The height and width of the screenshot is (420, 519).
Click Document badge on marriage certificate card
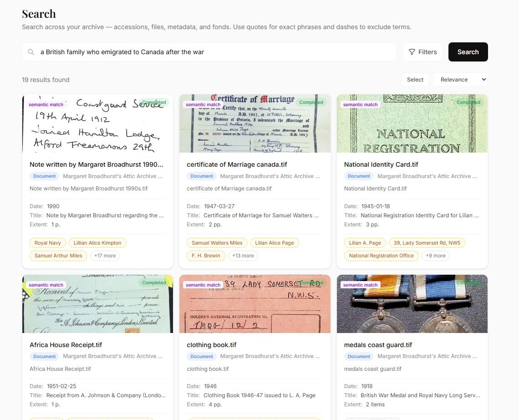click(202, 176)
